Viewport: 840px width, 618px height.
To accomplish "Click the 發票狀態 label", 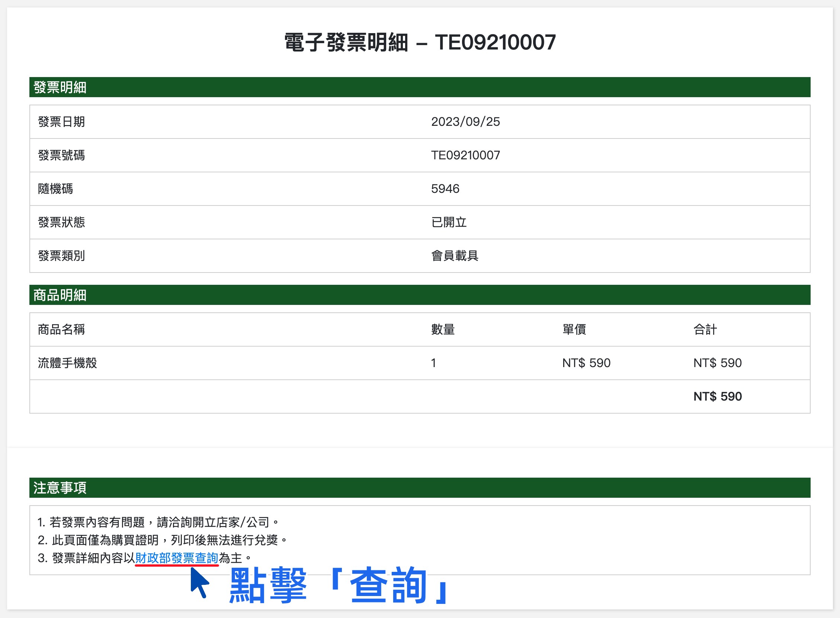I will click(61, 222).
